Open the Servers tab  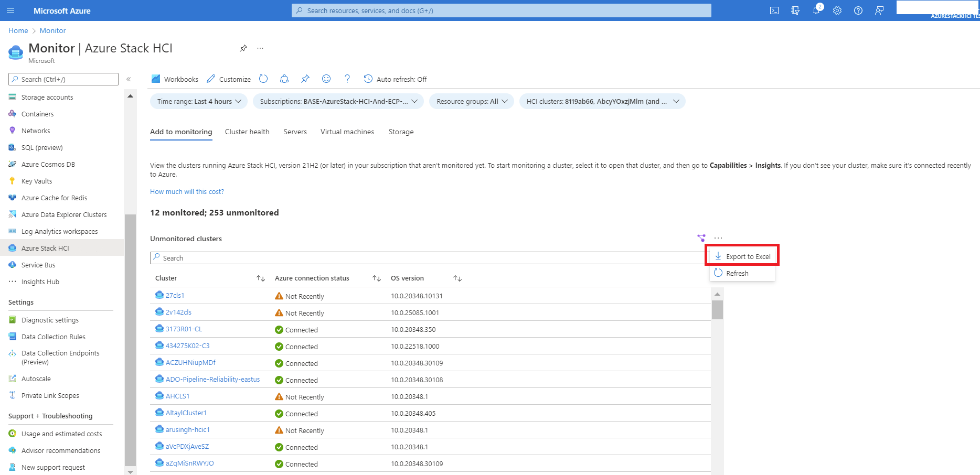pos(295,132)
